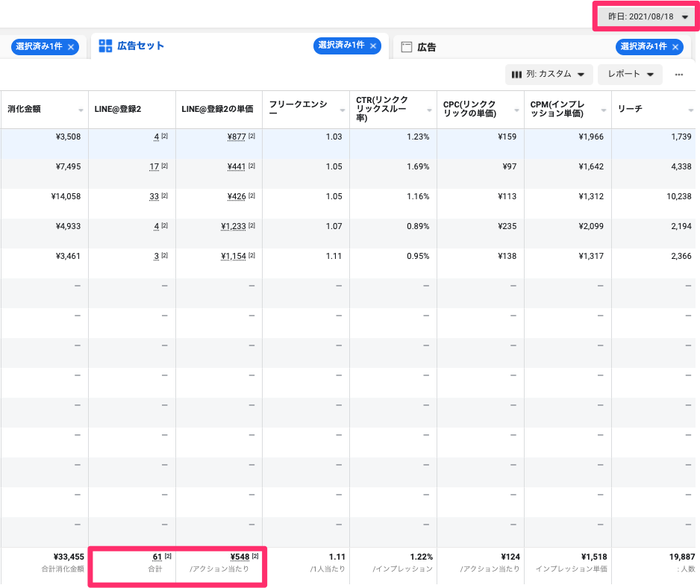Click the [2] footnote marker beside ¥426
The height and width of the screenshot is (588, 700).
coord(251,196)
